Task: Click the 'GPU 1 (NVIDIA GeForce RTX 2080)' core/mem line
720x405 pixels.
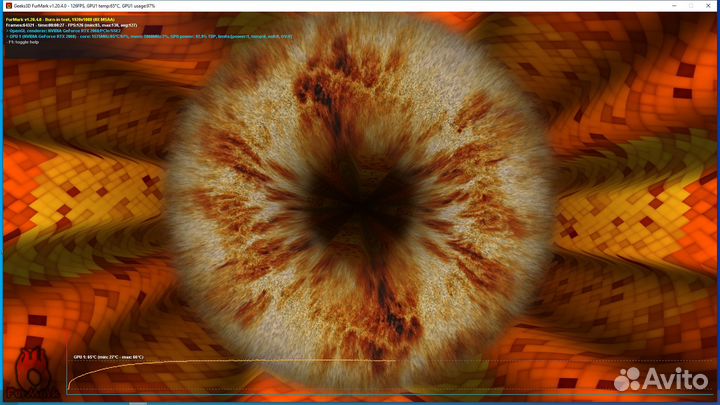Action: [x=149, y=36]
